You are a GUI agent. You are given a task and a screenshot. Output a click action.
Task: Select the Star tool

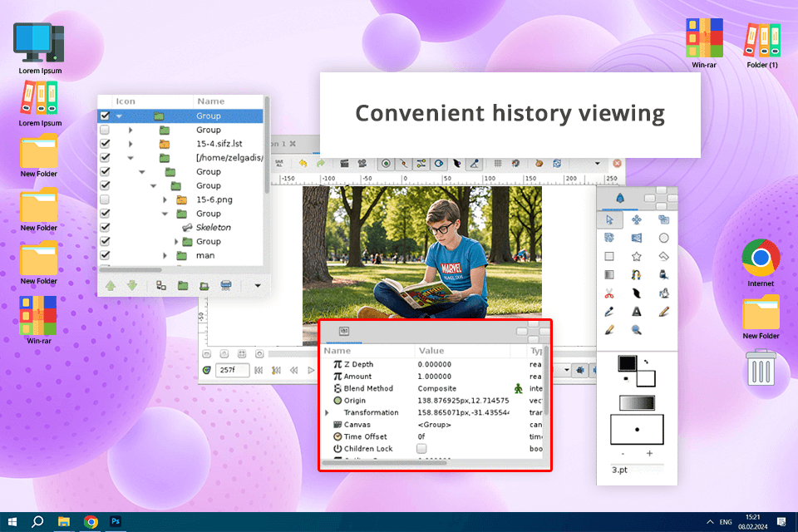tap(636, 257)
